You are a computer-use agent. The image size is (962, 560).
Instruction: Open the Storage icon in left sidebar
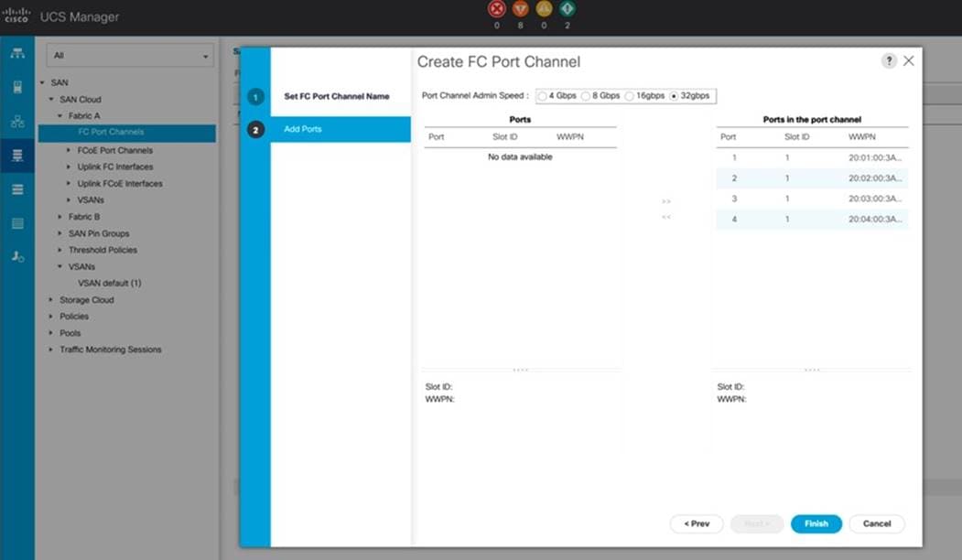click(x=17, y=223)
